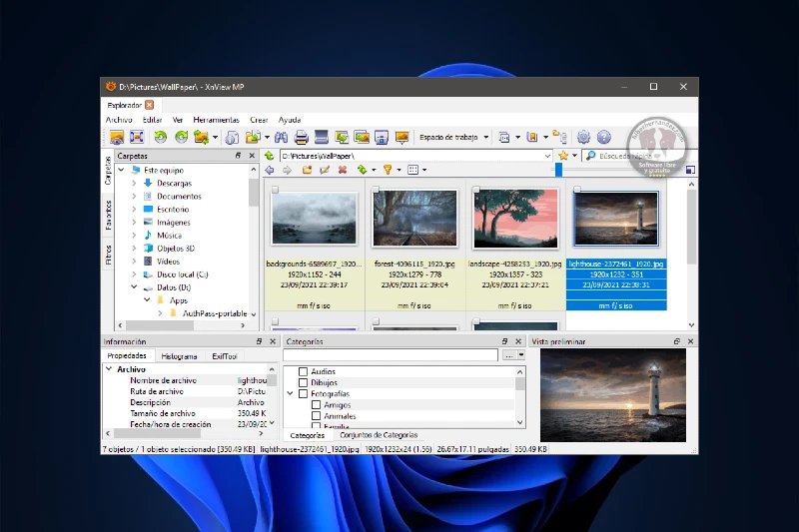Click in the category filter input field

point(391,355)
